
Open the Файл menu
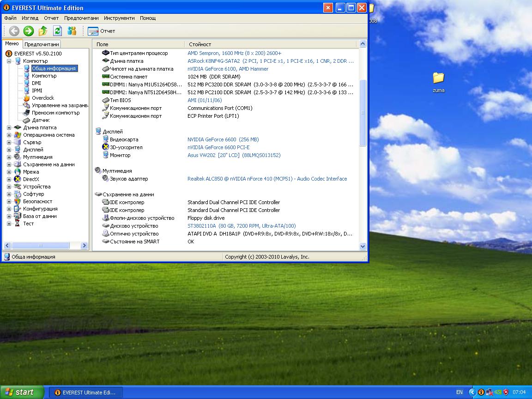(x=10, y=18)
